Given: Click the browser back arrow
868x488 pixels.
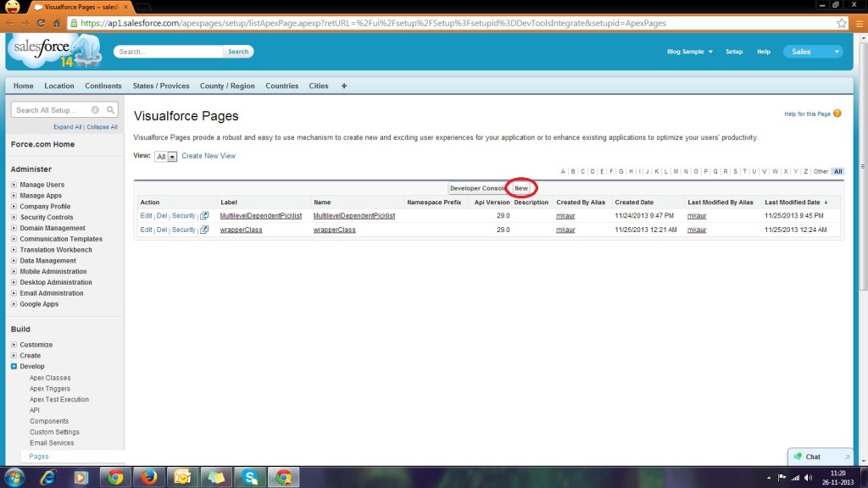Looking at the screenshot, I should coord(10,23).
